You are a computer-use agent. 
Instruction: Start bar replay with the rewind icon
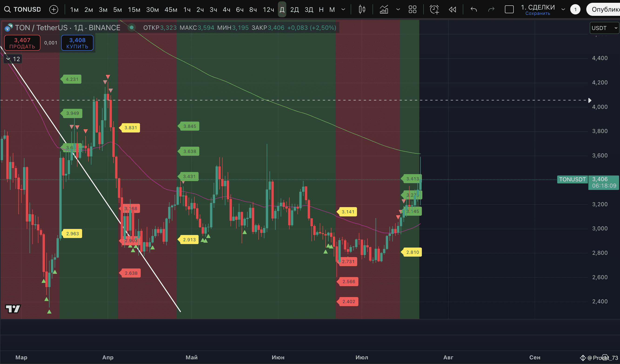(x=453, y=10)
